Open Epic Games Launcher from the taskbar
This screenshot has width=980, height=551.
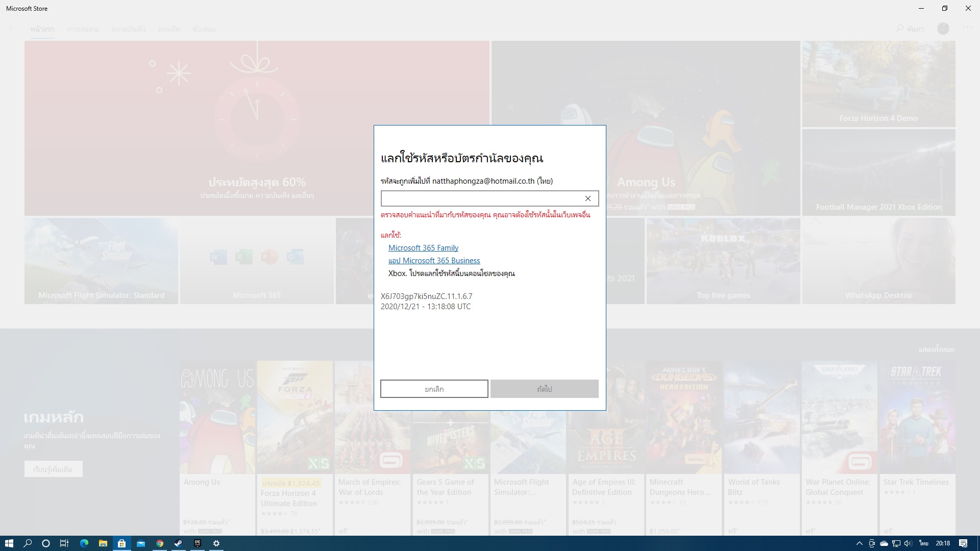[198, 543]
